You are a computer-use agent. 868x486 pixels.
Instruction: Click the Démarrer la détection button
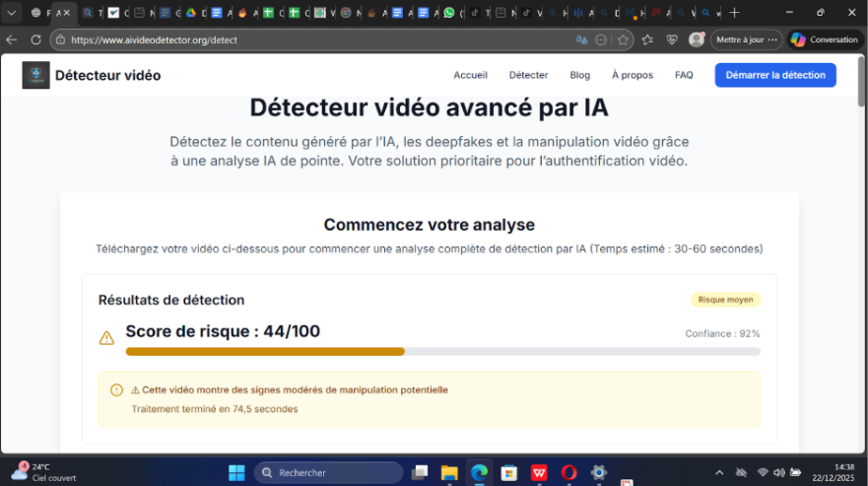(774, 75)
